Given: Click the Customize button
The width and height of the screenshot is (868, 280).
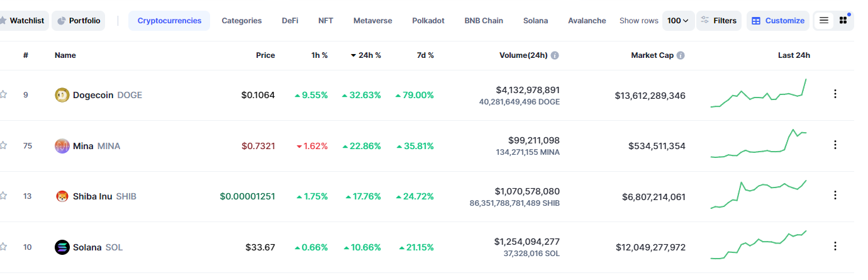Looking at the screenshot, I should pos(778,21).
